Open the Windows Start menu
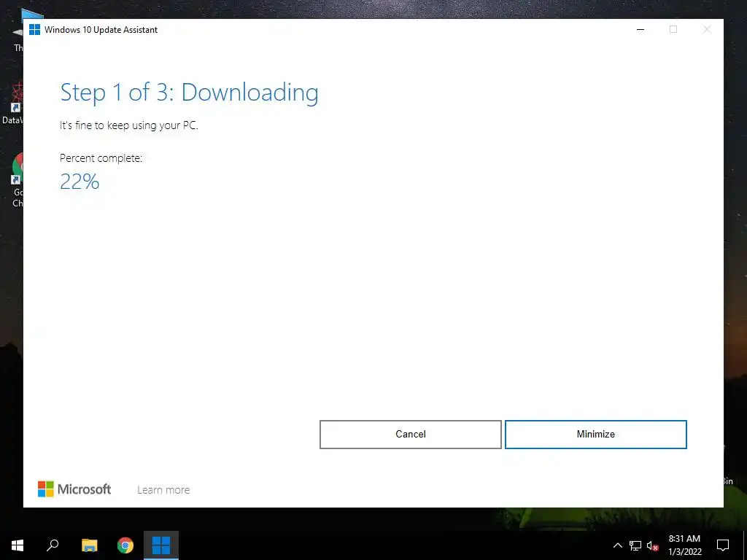The image size is (747, 560). point(18,545)
